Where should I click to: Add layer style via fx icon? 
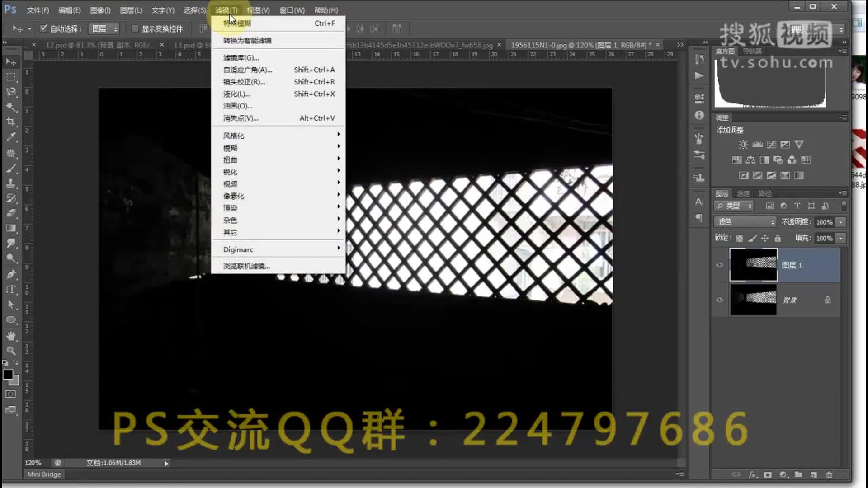click(x=752, y=474)
